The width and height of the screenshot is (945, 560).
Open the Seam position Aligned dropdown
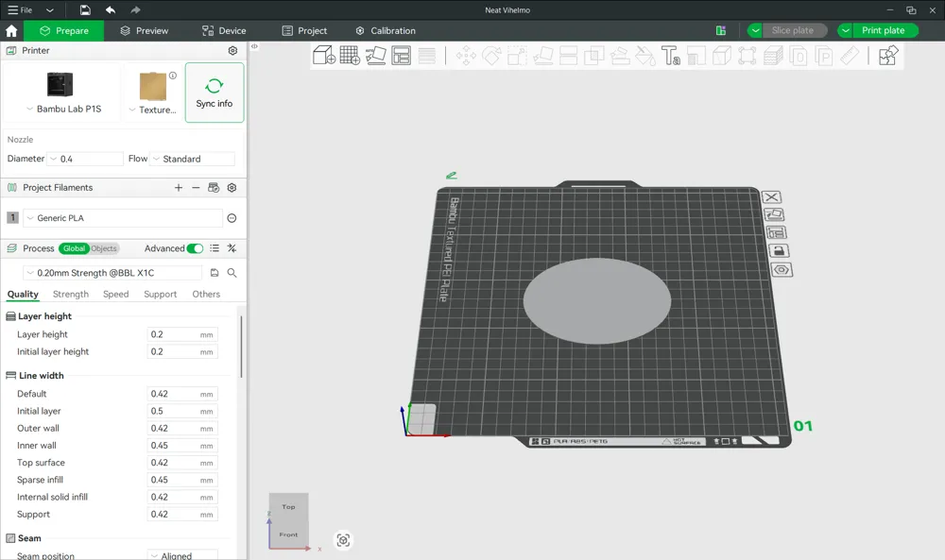(x=182, y=556)
